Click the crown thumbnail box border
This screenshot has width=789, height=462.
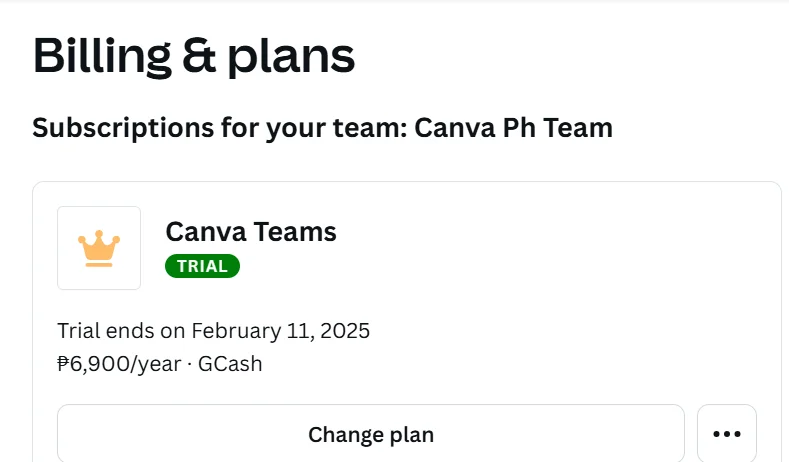[99, 208]
